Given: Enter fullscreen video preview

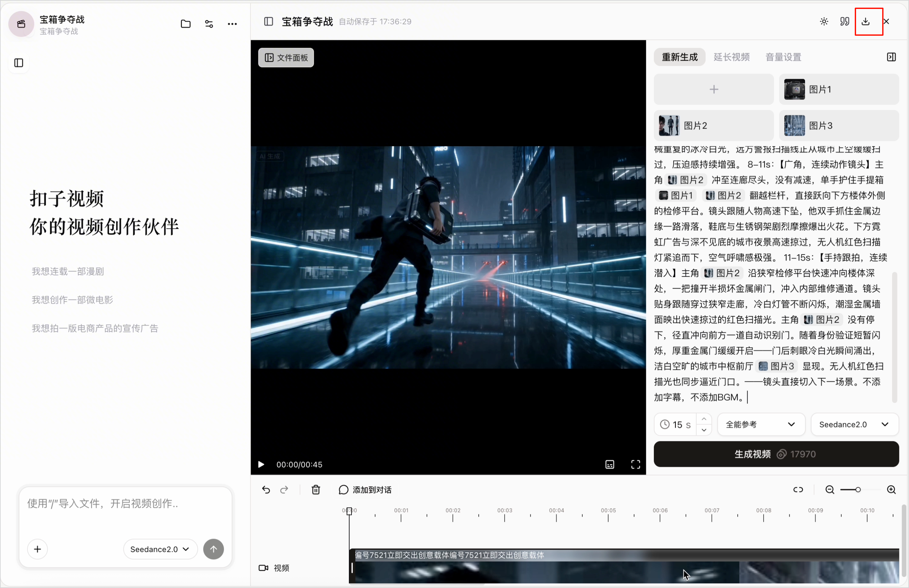Looking at the screenshot, I should (x=635, y=464).
